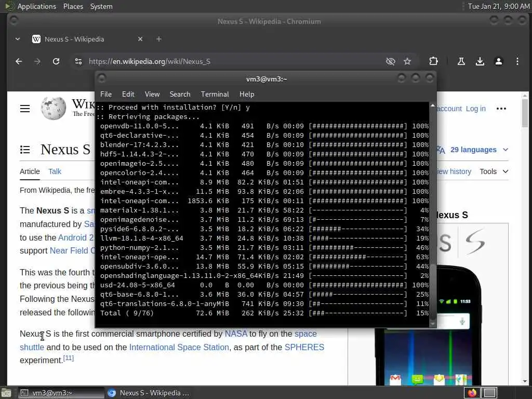Reload the Wikipedia page
This screenshot has height=399, width=532.
[x=56, y=61]
